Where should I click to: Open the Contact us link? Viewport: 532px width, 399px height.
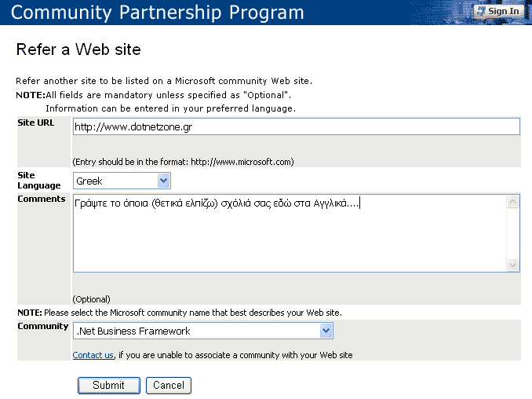tap(93, 355)
